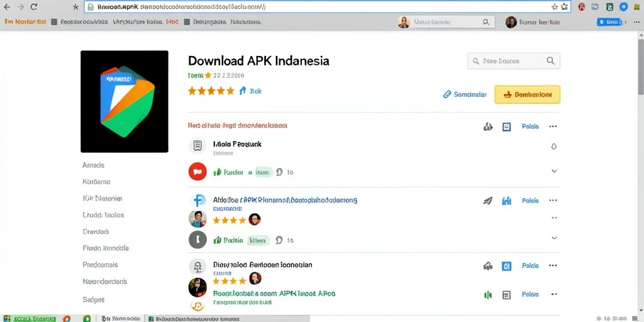This screenshot has height=322, width=644.
Task: Expand the chevron below 'Mola Peostunk' row
Action: click(x=554, y=171)
